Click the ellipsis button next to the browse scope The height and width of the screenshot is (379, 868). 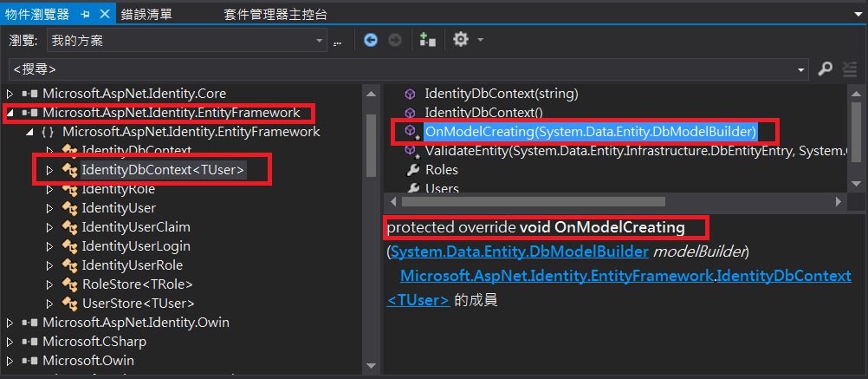(337, 42)
